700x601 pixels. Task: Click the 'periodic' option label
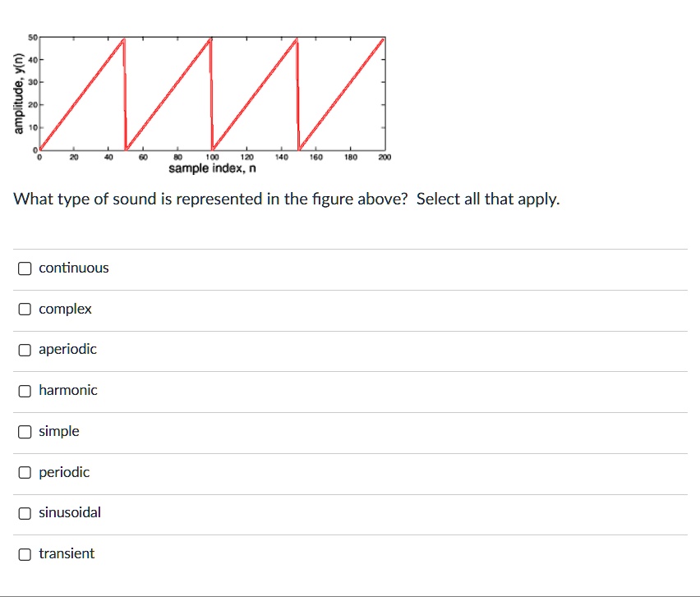64,472
